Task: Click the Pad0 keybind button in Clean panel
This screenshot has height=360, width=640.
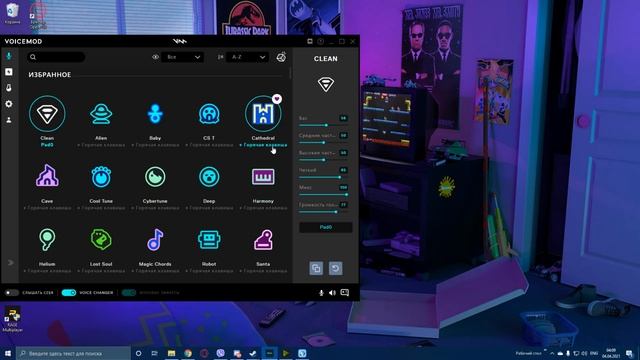Action: click(x=325, y=227)
